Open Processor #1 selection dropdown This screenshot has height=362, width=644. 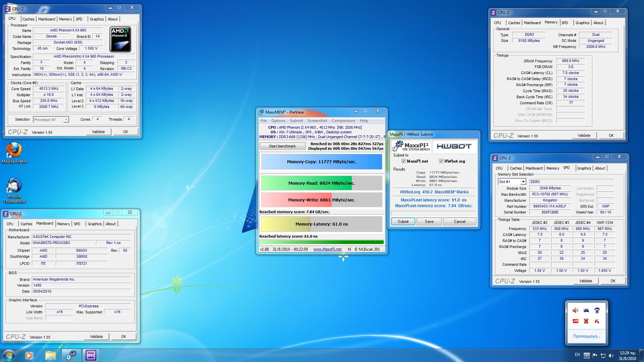click(x=51, y=120)
